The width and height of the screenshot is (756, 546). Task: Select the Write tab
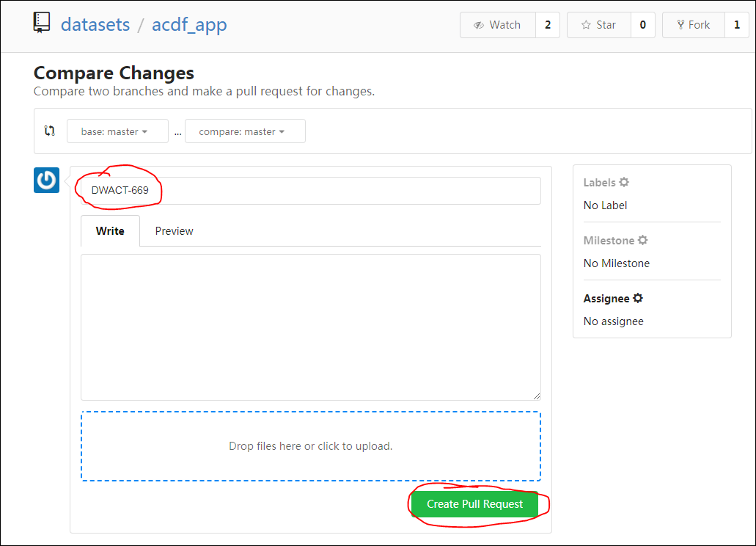(110, 231)
